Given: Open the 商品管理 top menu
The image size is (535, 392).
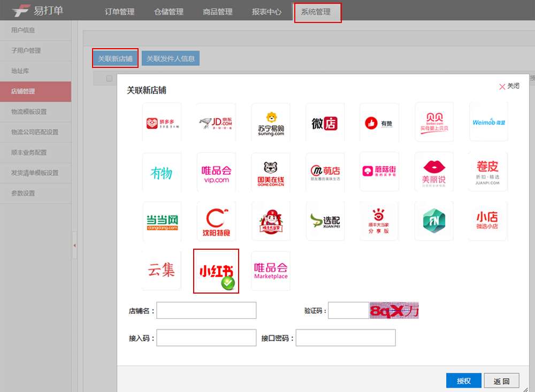Looking at the screenshot, I should click(x=218, y=12).
